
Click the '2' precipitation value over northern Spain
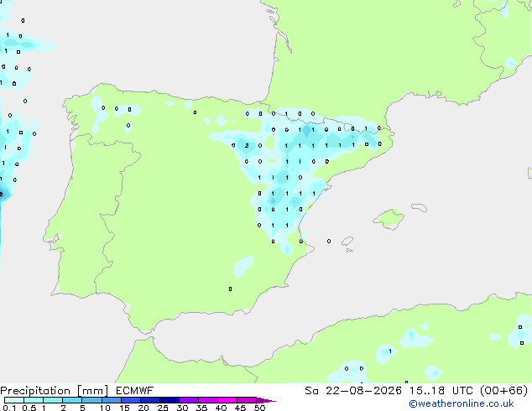(x=247, y=145)
